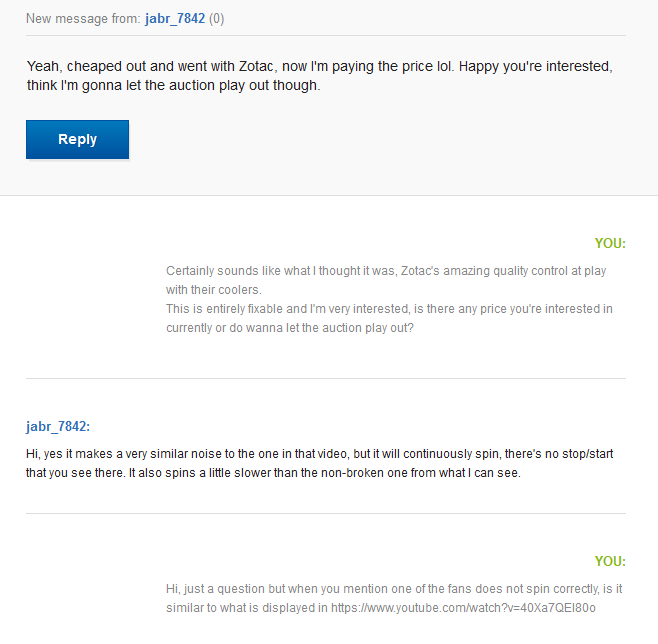Click 'Hi, just a question' message line
The height and width of the screenshot is (644, 658).
pos(394,589)
